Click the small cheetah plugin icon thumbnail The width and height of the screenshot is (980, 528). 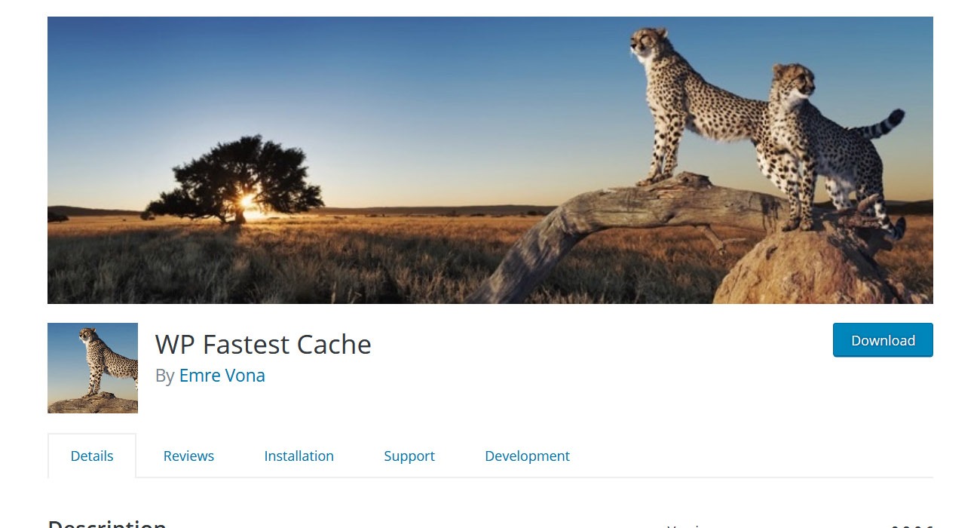(x=93, y=368)
